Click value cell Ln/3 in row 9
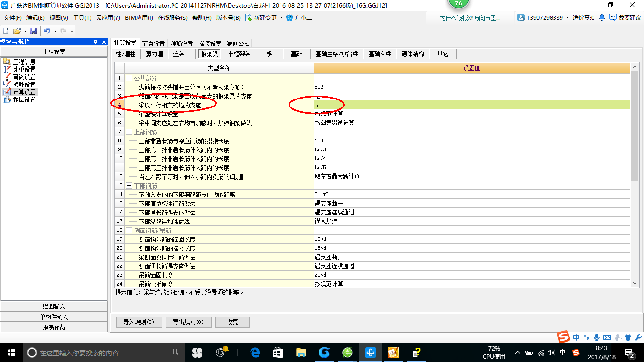 (x=471, y=150)
